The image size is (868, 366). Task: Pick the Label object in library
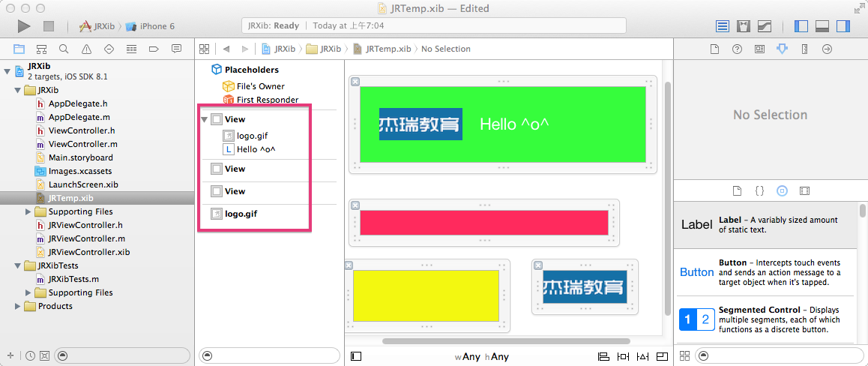766,224
